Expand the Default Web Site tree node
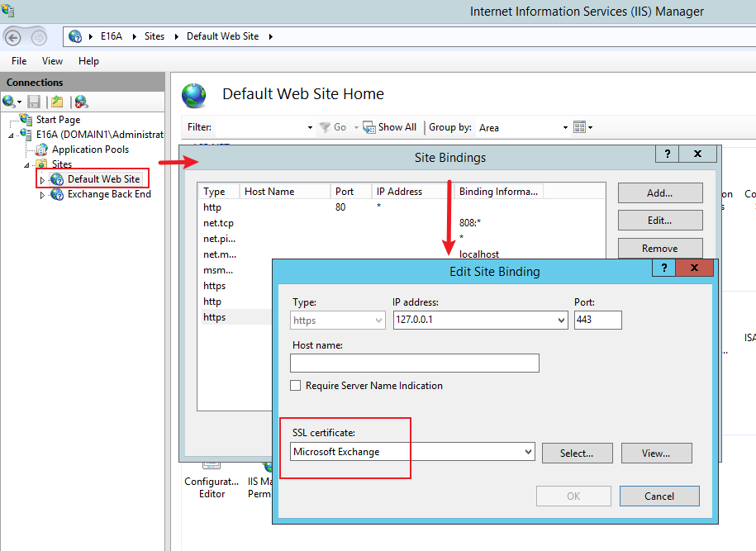Viewport: 756px width, 551px height. 42,180
